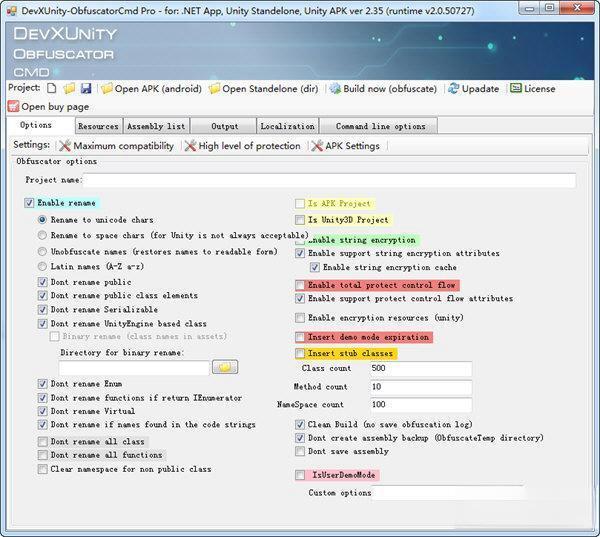Select Rename to unicode chars

coord(42,220)
